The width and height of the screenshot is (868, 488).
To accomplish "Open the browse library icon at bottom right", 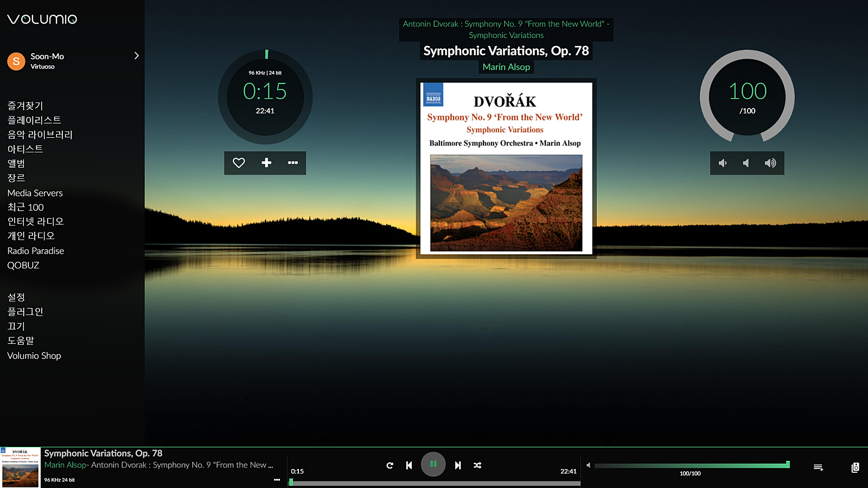I will (856, 467).
